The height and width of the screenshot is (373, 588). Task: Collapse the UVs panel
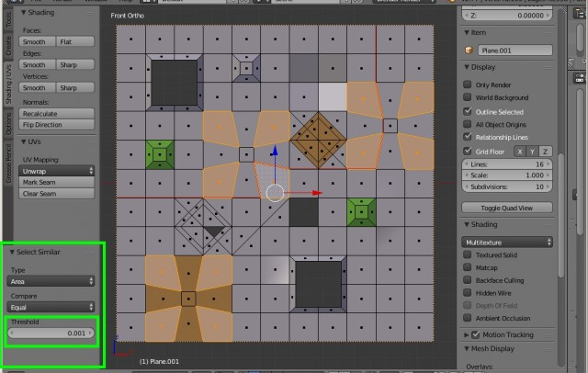click(23, 141)
